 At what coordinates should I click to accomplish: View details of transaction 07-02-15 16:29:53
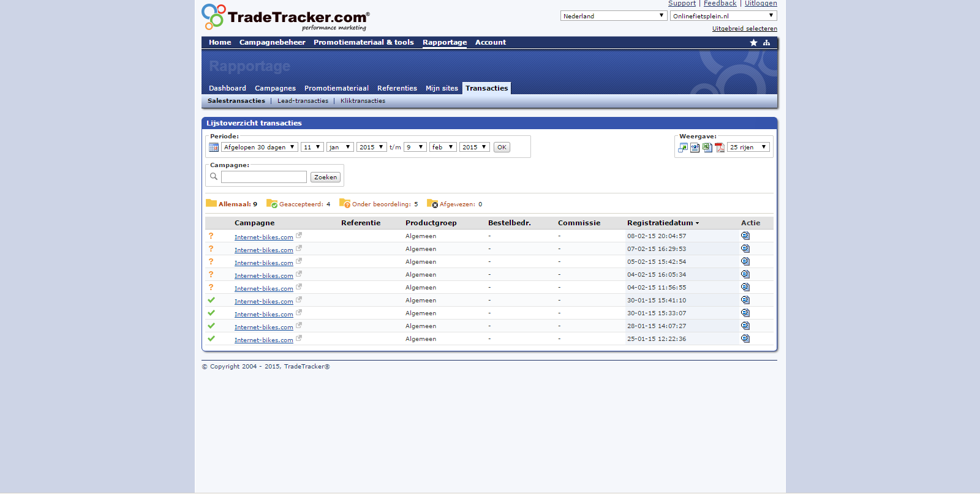pos(745,249)
